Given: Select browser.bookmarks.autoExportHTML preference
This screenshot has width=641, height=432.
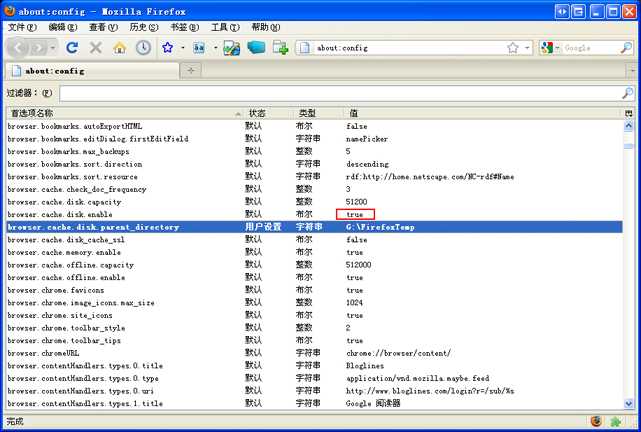Looking at the screenshot, I should [314, 126].
